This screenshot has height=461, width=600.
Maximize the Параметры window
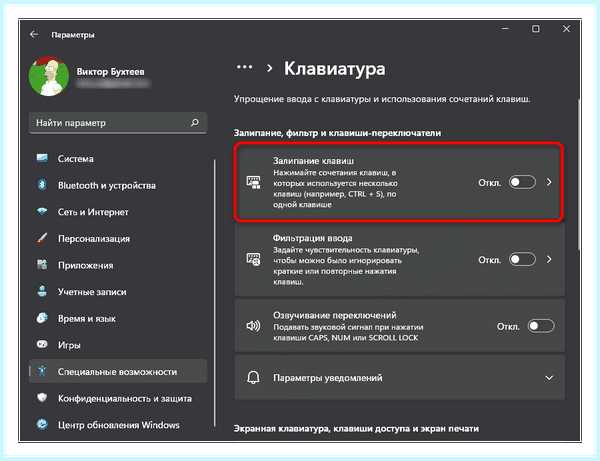536,29
